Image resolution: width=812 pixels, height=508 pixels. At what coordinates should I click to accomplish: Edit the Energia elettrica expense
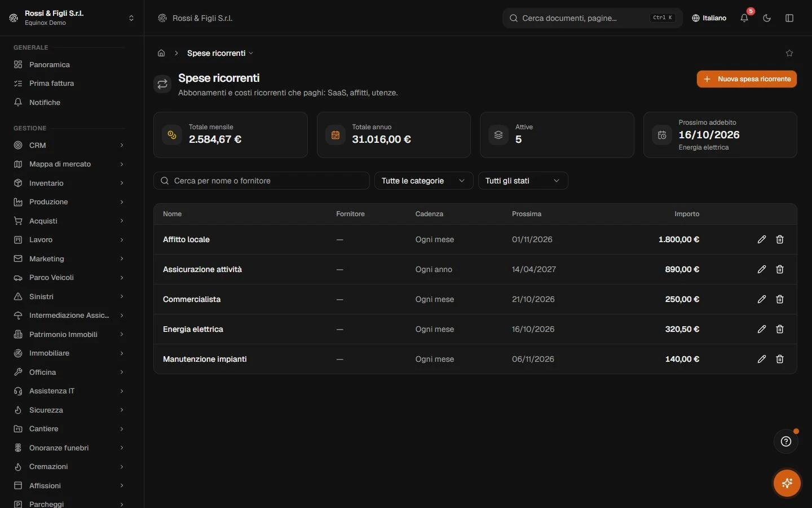click(x=762, y=329)
